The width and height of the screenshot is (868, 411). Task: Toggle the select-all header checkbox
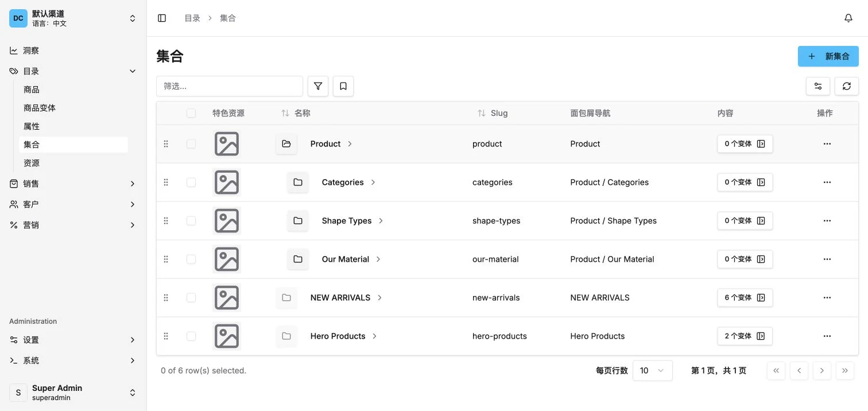(x=191, y=114)
